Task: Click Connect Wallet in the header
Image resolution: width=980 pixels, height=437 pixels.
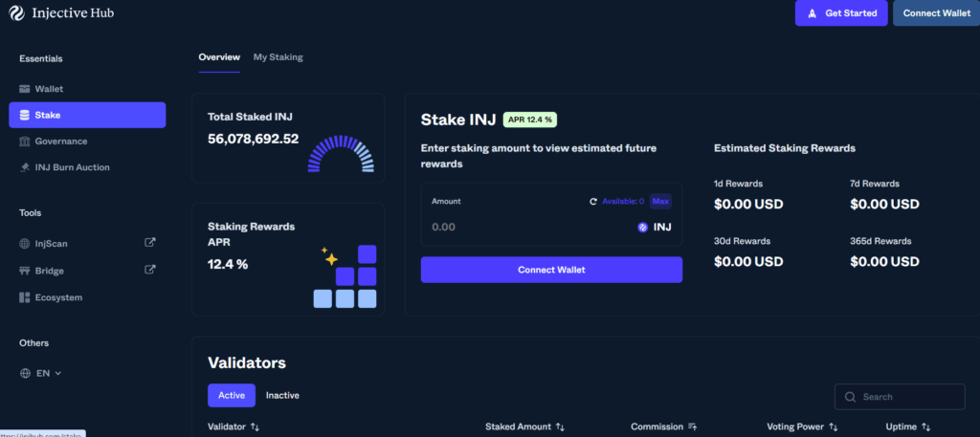Action: (936, 13)
